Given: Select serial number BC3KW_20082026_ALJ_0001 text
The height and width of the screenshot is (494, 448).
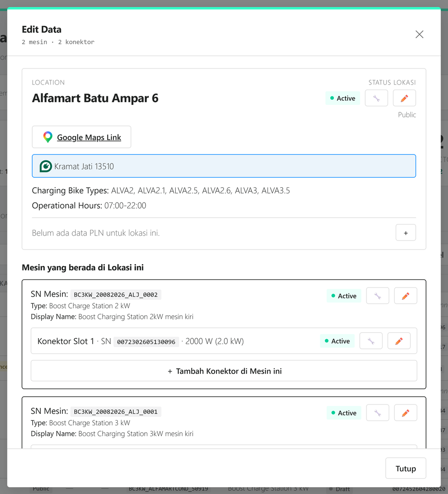Looking at the screenshot, I should tap(116, 412).
